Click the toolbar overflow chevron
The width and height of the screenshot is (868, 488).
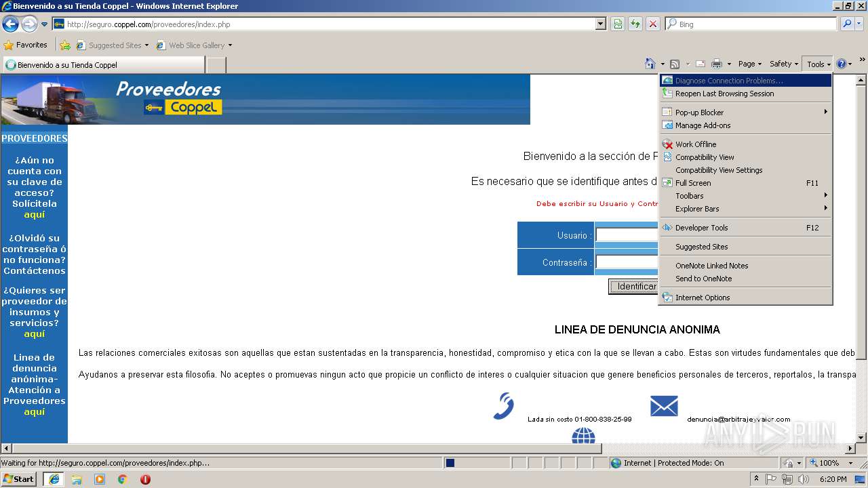point(863,60)
